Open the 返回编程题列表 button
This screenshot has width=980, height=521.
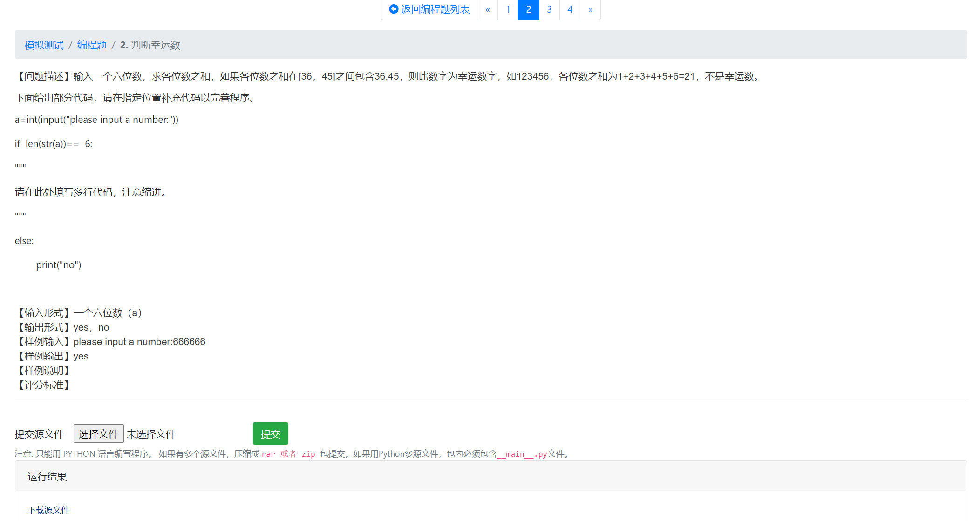429,9
